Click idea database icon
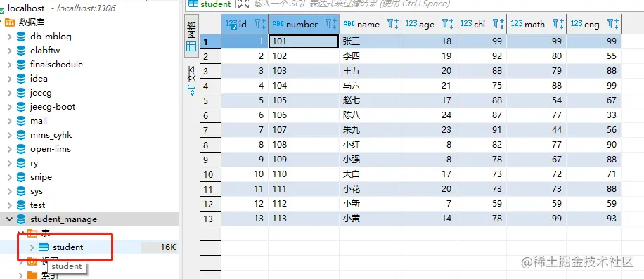This screenshot has width=644, height=279. 21,79
